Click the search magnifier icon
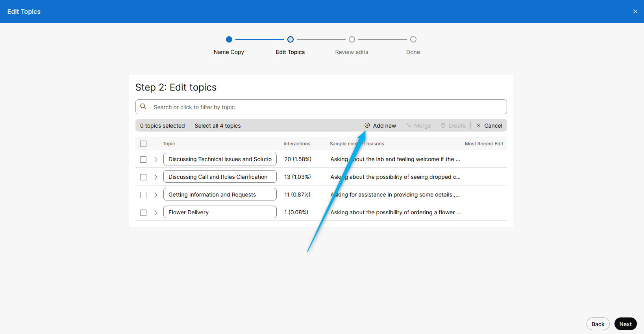 point(143,107)
